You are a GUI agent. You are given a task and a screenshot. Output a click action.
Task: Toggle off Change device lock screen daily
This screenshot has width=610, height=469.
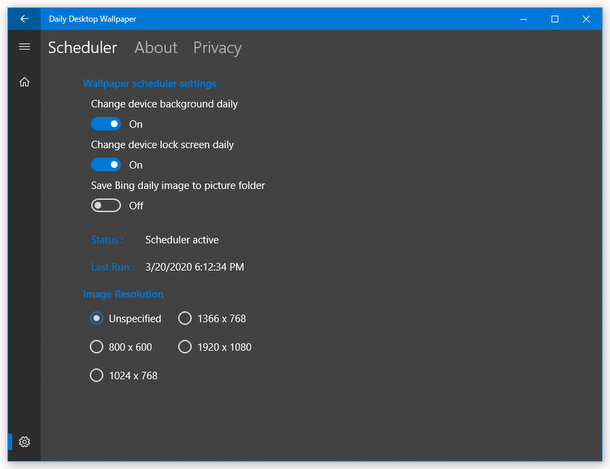click(106, 165)
